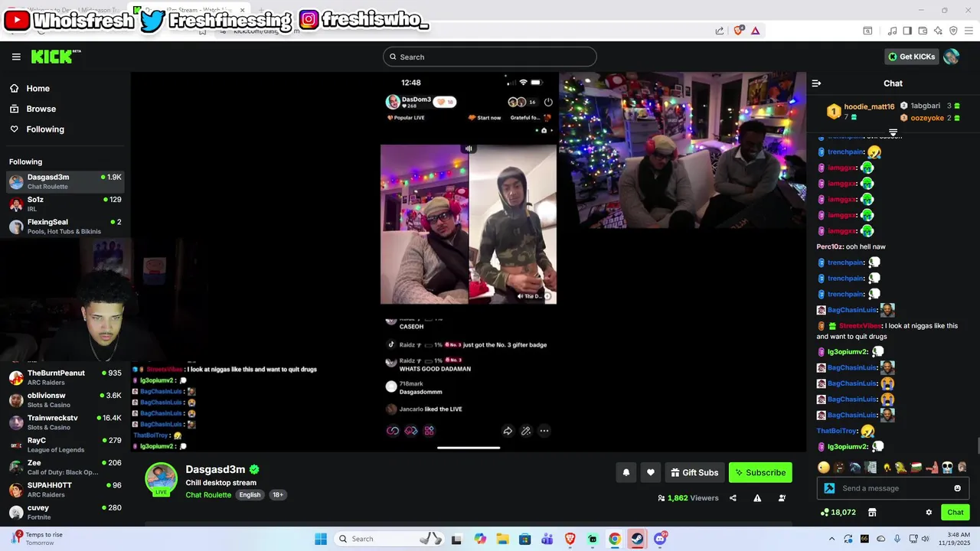Image resolution: width=980 pixels, height=551 pixels.
Task: Open SUPAHH0TT recommended channel
Action: click(x=65, y=490)
